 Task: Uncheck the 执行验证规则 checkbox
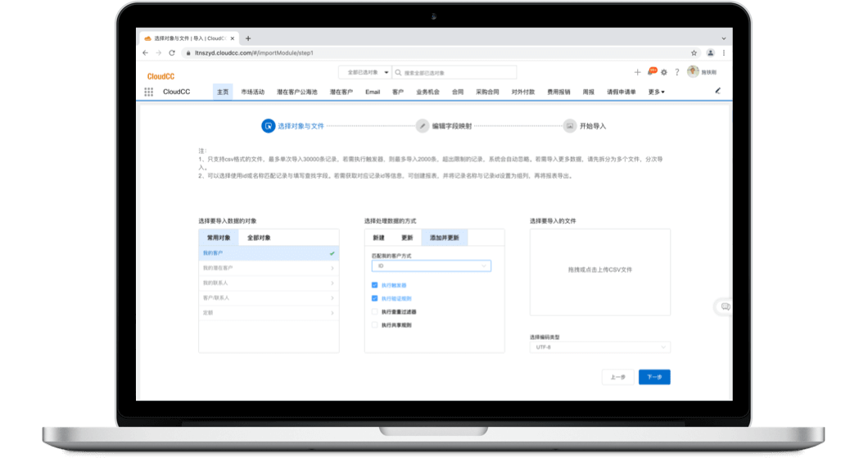click(x=375, y=298)
